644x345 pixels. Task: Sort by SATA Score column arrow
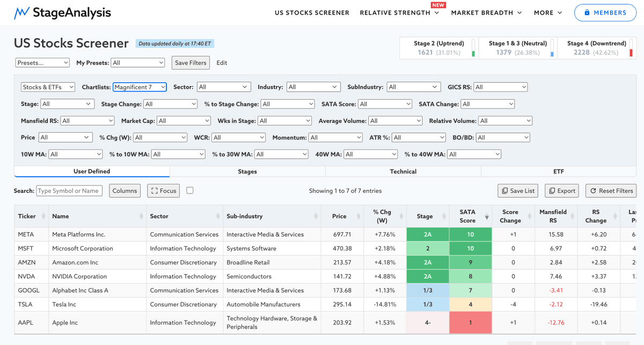tap(487, 217)
